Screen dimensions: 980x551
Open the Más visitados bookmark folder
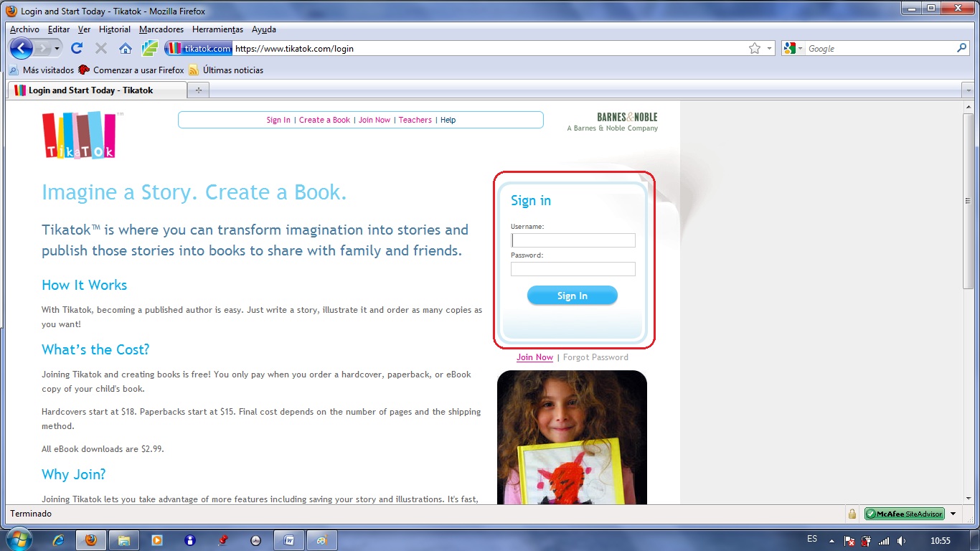point(42,70)
